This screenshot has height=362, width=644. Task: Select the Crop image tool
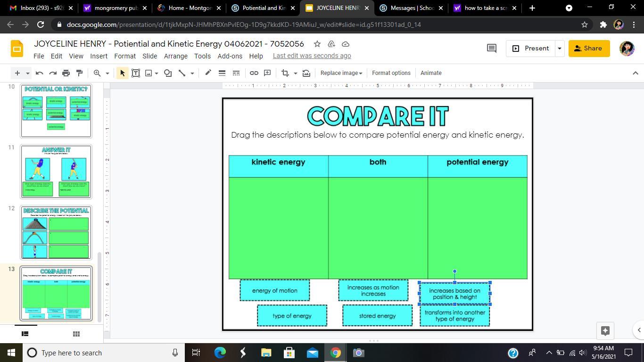285,73
